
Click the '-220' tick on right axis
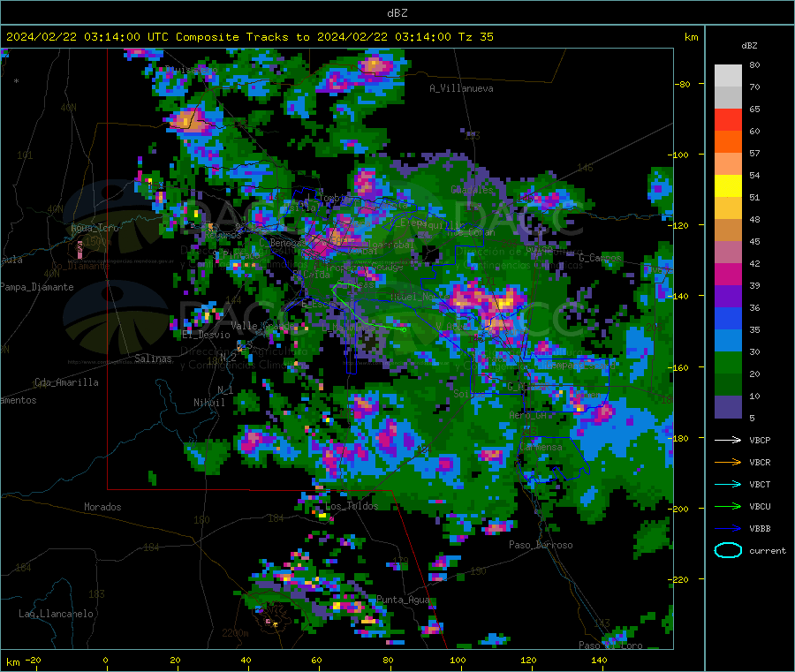point(678,579)
